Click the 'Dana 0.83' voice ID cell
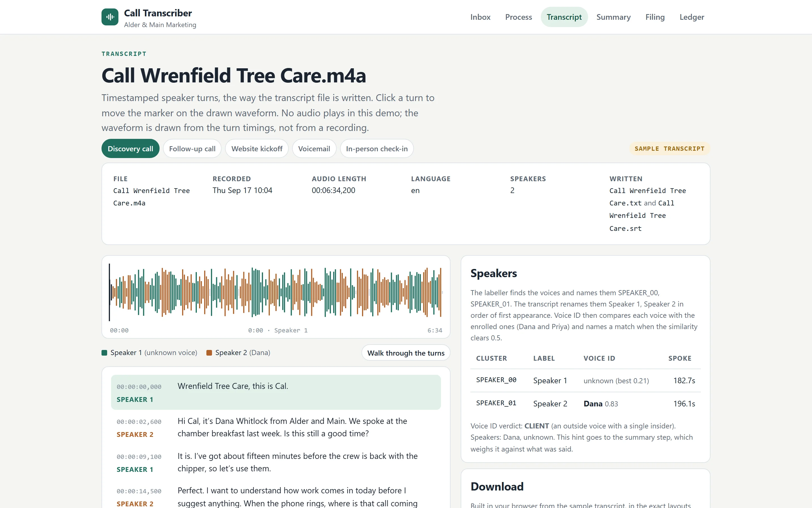812x508 pixels. coord(601,404)
